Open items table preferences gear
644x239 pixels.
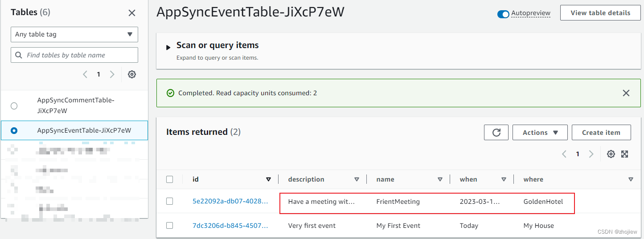[x=611, y=154]
